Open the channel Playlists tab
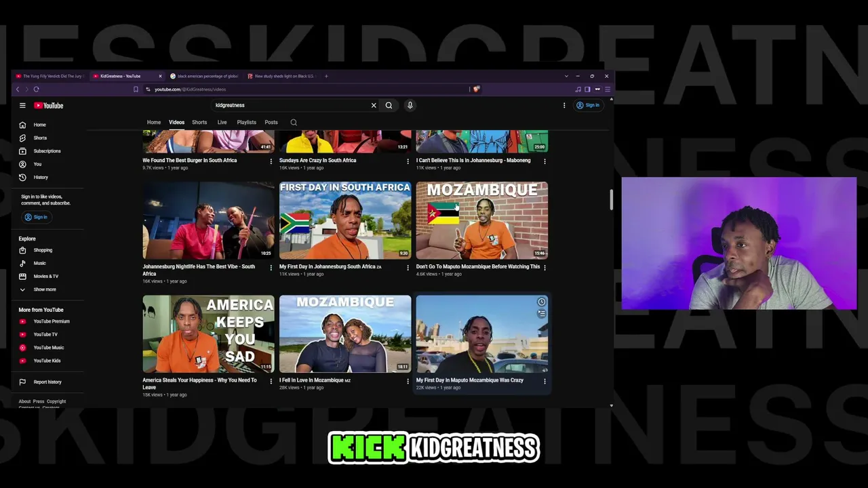The height and width of the screenshot is (488, 868). pyautogui.click(x=246, y=123)
